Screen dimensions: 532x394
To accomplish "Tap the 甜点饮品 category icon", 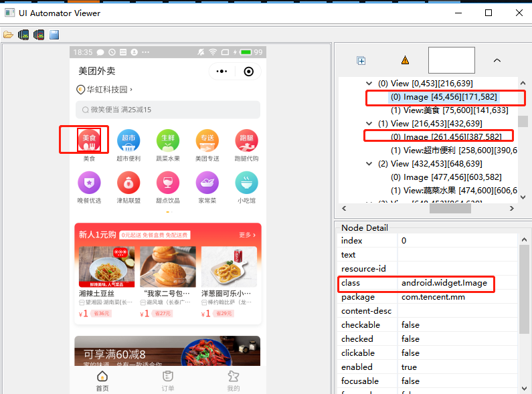I will [168, 183].
